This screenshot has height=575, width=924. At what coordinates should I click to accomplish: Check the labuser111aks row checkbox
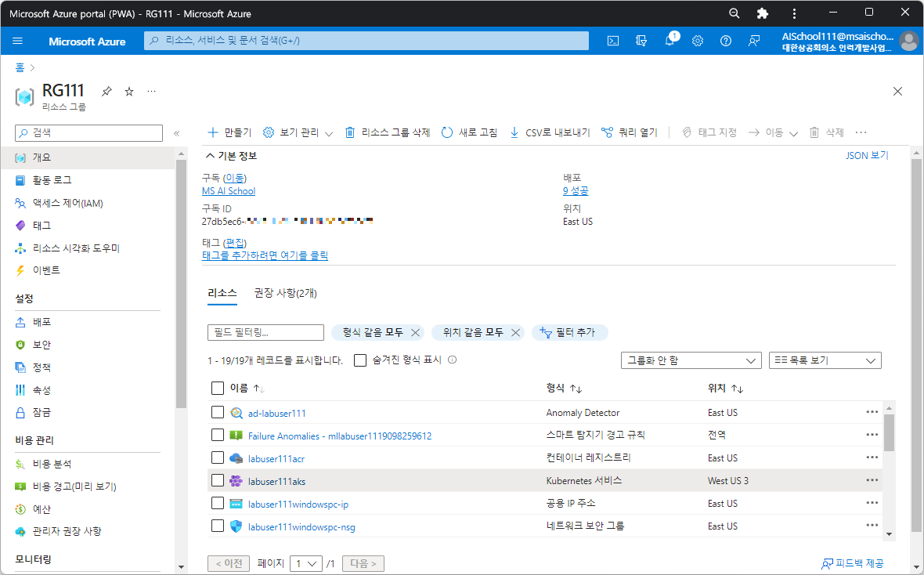click(218, 481)
